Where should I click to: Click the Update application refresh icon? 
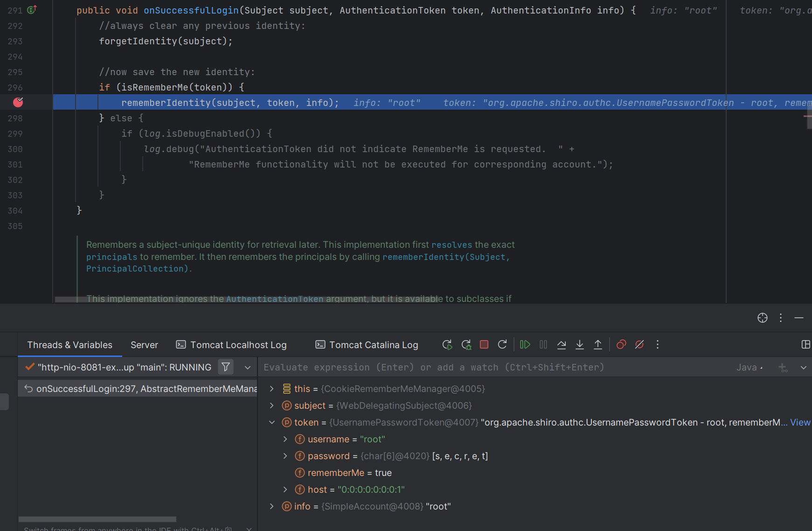502,345
